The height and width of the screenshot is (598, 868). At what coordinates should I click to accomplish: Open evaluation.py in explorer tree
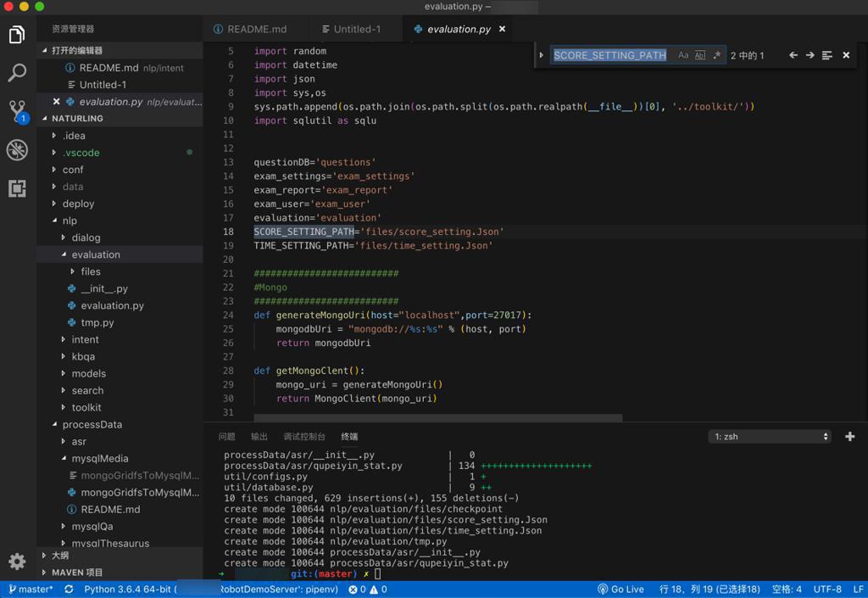(x=120, y=305)
